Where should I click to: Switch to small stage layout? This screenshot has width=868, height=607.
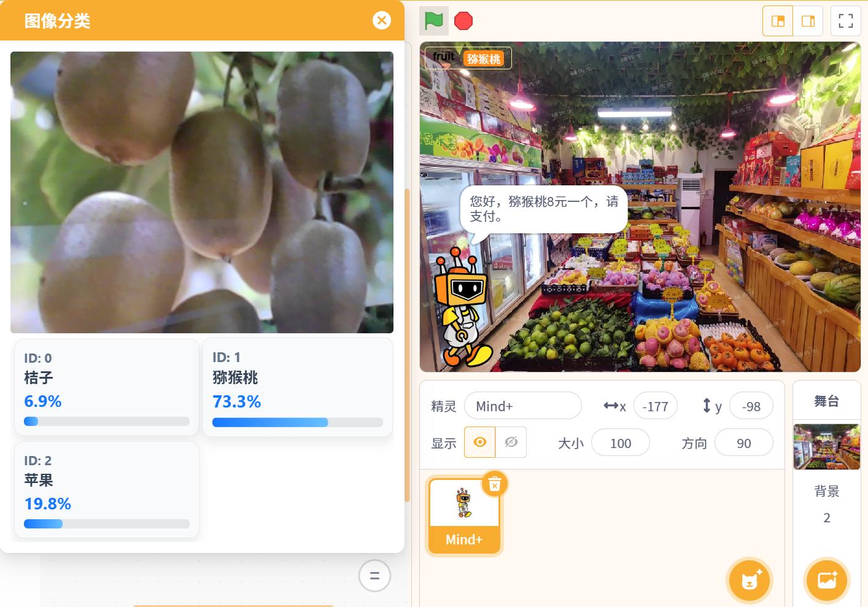[x=778, y=21]
